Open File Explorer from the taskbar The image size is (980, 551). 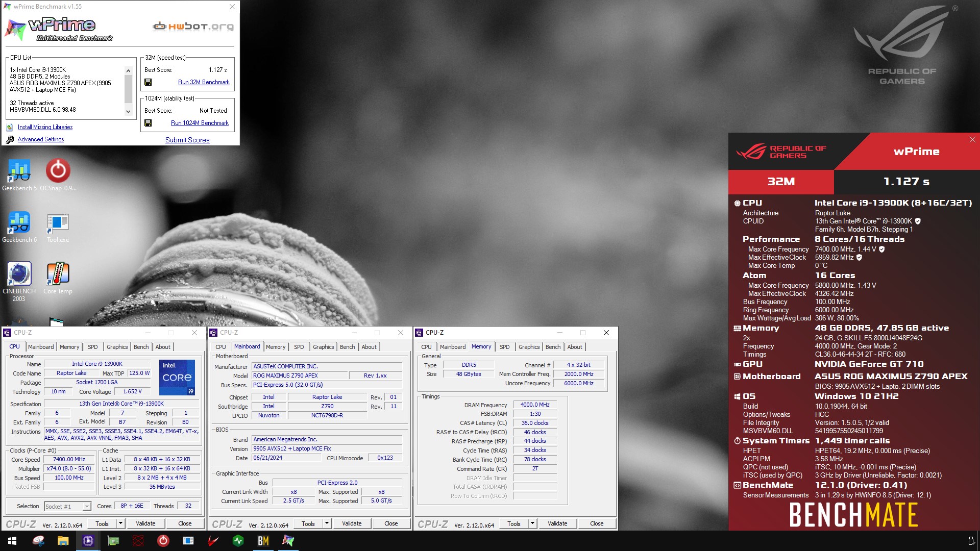pos(63,541)
